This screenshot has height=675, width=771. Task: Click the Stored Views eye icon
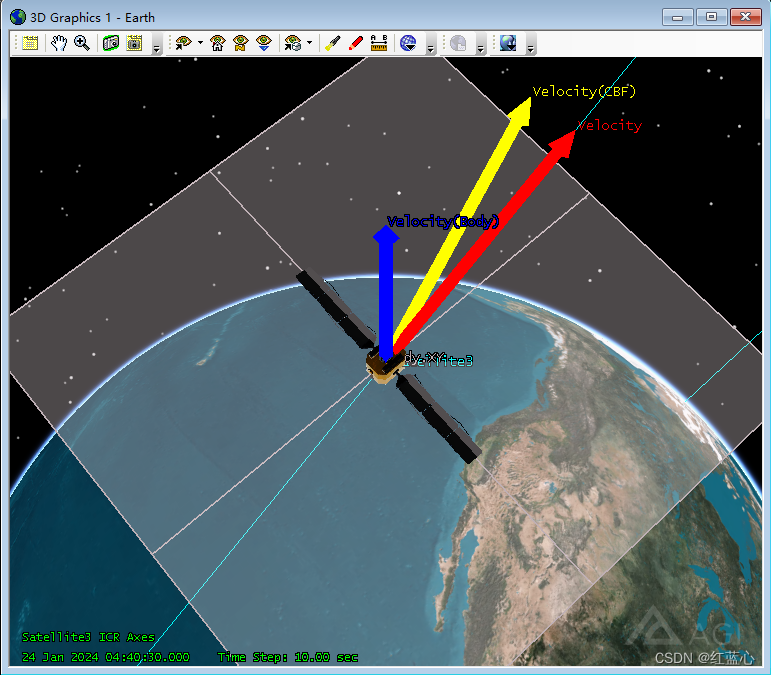(x=293, y=43)
